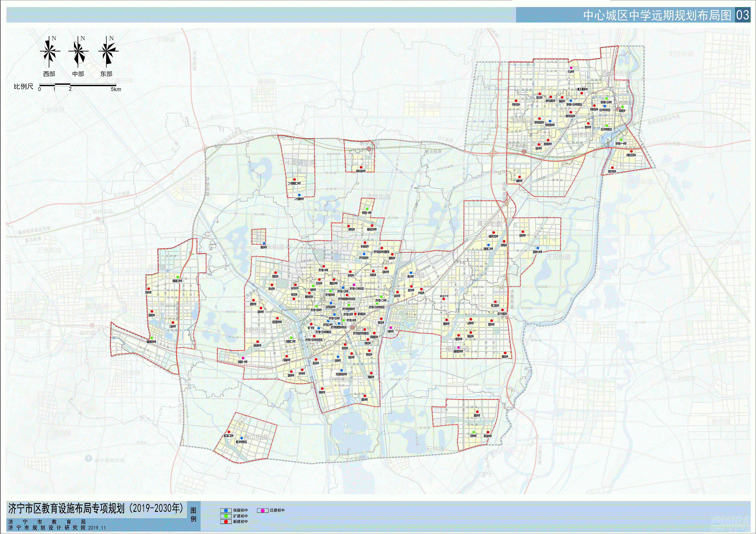Viewport: 756px width, 534px height.
Task: Click the 万张街道 place label
Action: click(x=49, y=250)
